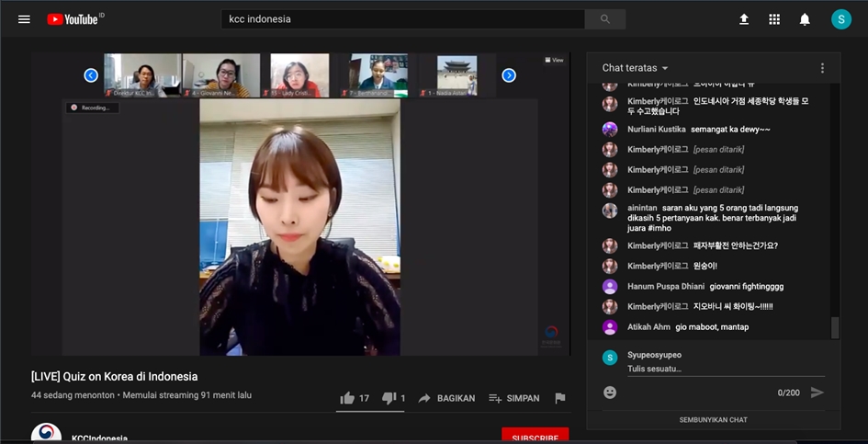Hide chat via Sembunyikan Chat

(713, 420)
